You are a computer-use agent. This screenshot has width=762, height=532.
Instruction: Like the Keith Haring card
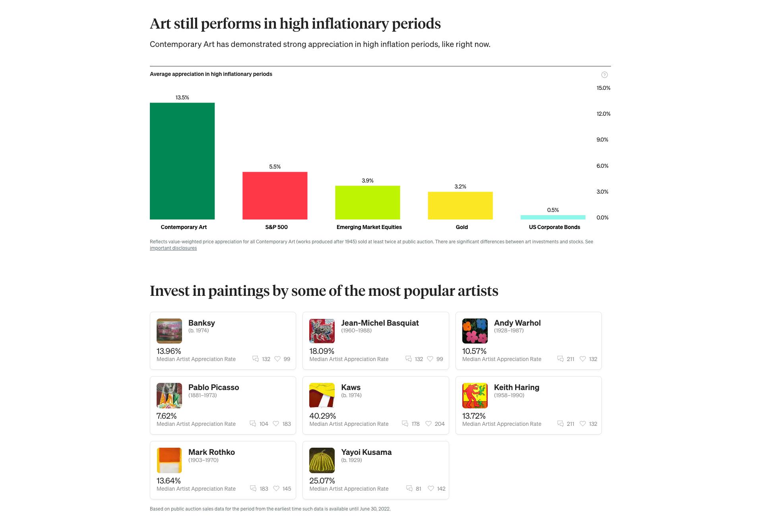tap(583, 423)
